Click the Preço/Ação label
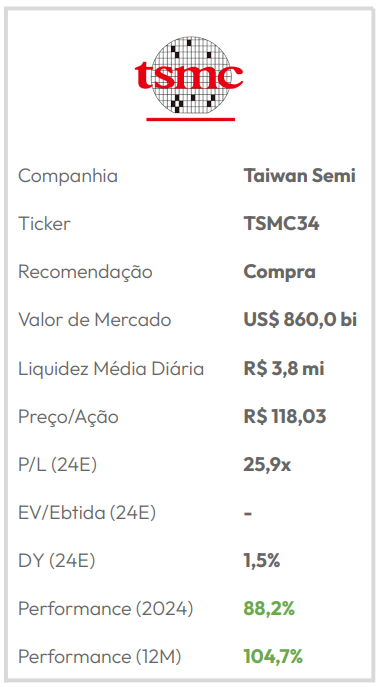 click(68, 418)
